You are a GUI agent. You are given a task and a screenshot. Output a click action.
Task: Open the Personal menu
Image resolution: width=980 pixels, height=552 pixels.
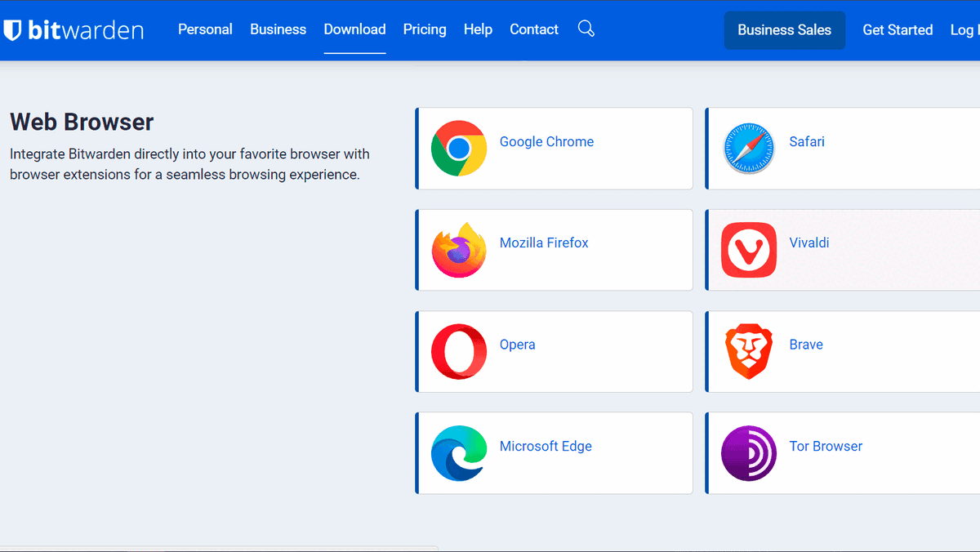coord(205,29)
